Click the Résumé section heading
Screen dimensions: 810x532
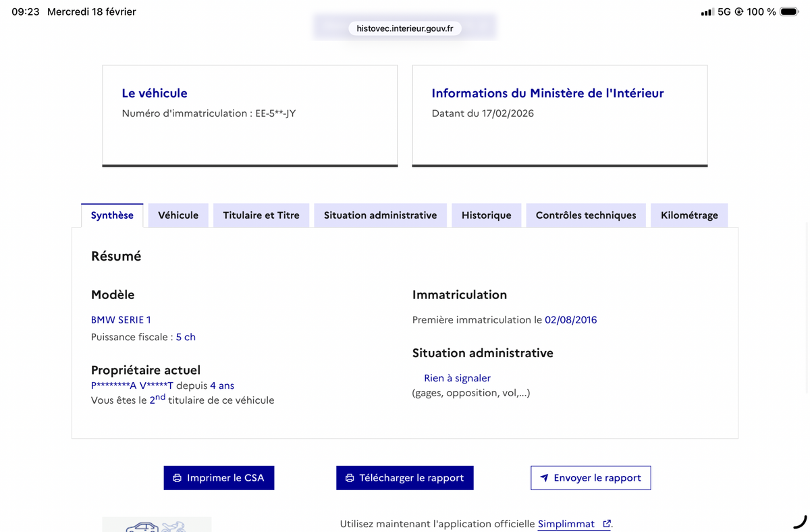(116, 257)
